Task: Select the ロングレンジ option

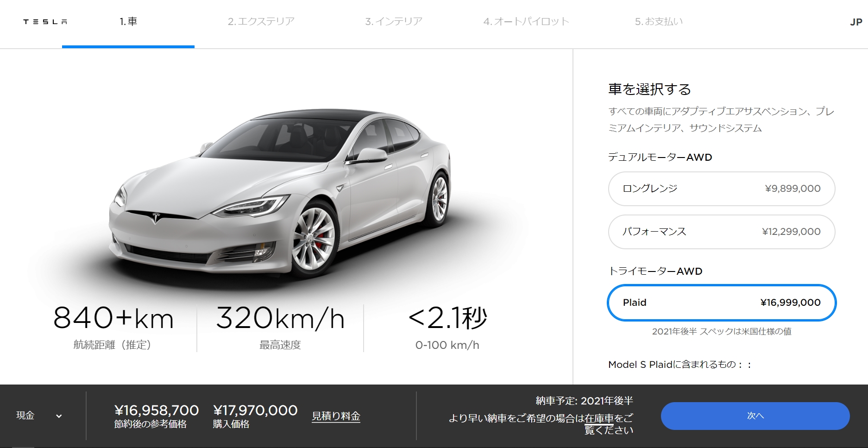Action: (x=722, y=189)
